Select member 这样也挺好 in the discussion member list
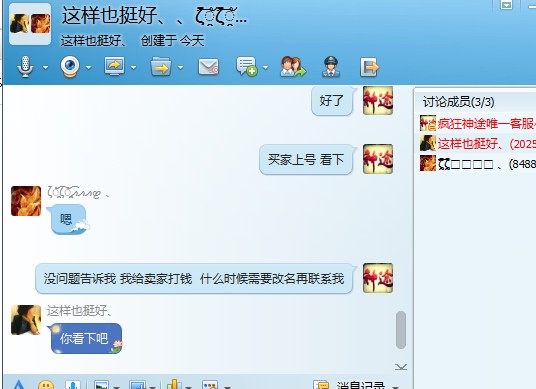 477,144
